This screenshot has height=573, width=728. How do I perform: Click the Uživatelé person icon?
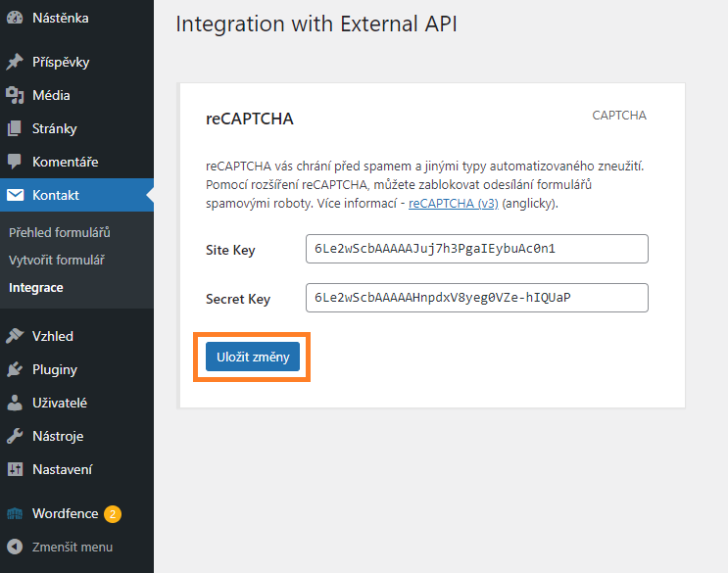pyautogui.click(x=15, y=403)
